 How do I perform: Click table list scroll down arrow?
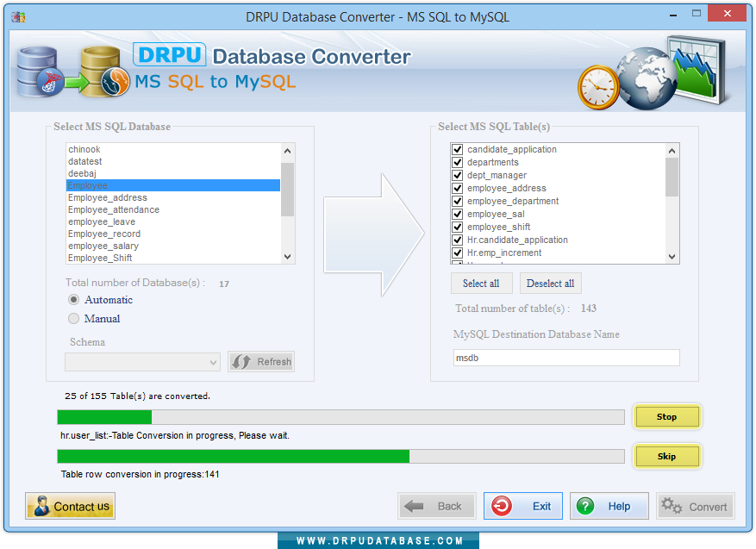click(x=672, y=257)
